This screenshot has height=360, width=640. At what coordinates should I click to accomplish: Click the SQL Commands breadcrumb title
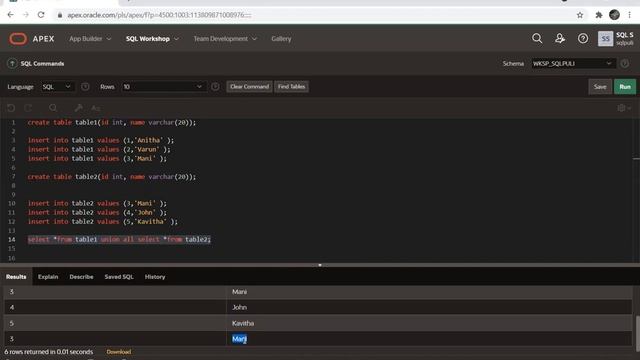[42, 64]
